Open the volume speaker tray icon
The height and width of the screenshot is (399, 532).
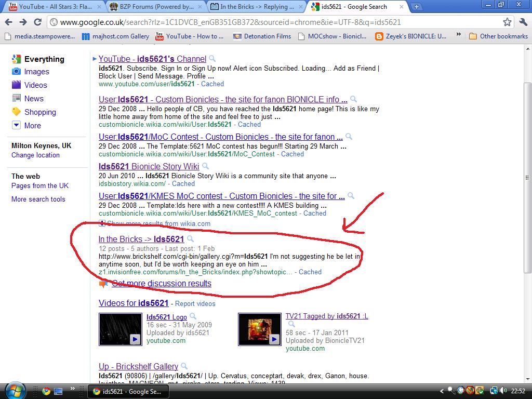503,391
